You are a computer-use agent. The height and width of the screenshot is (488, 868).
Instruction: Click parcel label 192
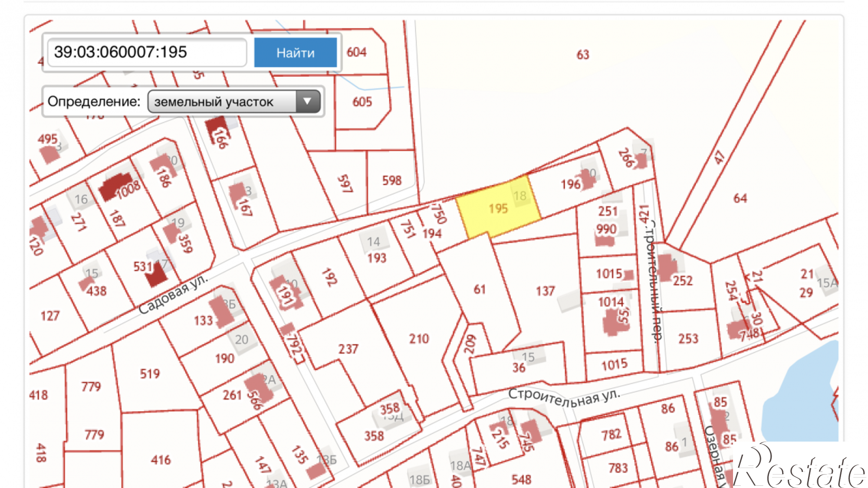[x=329, y=277]
